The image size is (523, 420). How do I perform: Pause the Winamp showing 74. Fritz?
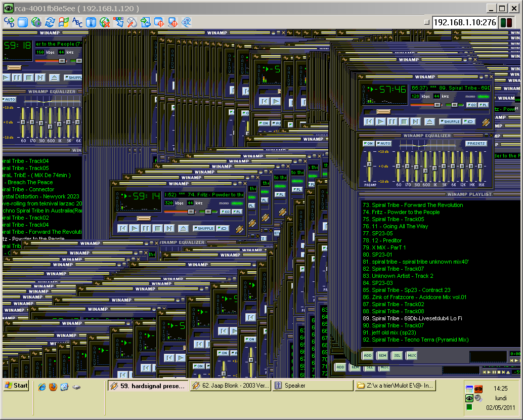146,229
